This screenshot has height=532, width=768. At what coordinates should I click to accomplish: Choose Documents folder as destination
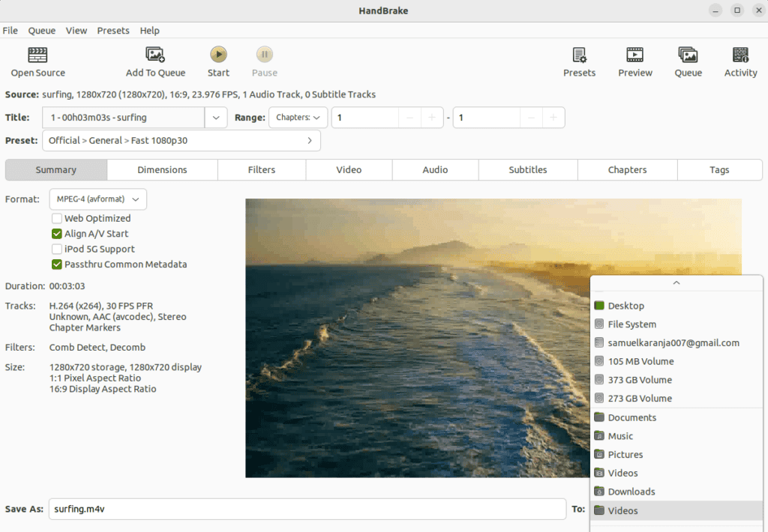click(x=676, y=417)
